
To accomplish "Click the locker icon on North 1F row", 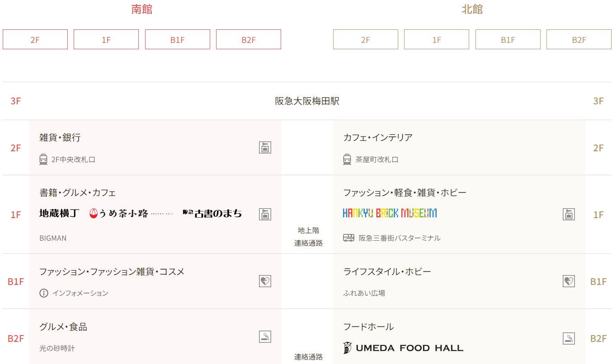I will pos(569,214).
